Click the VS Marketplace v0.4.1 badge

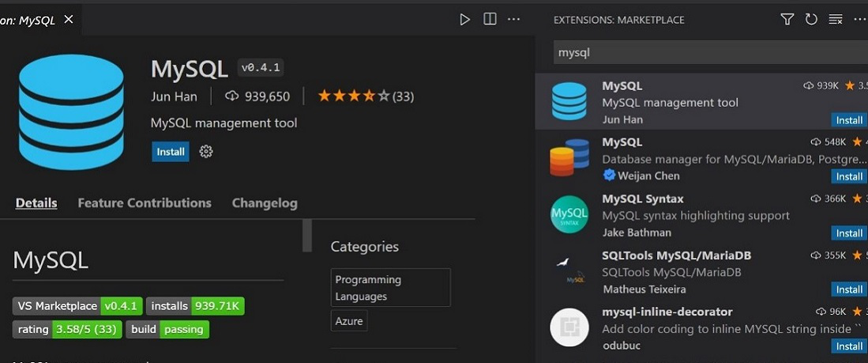[78, 306]
